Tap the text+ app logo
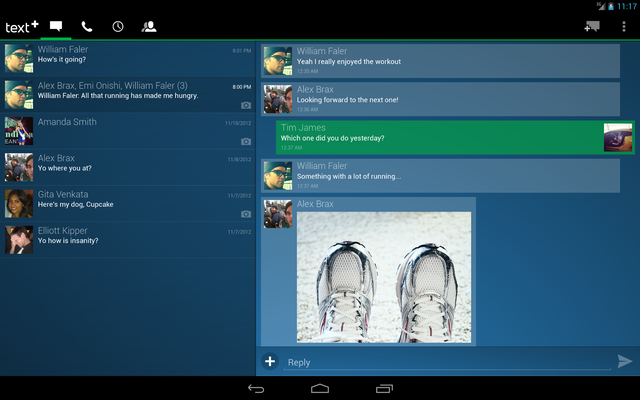Viewport: 640px width, 400px height. (22, 26)
